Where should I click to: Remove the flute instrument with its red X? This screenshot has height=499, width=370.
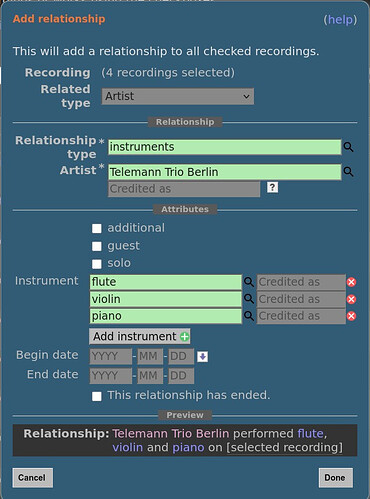click(x=351, y=282)
